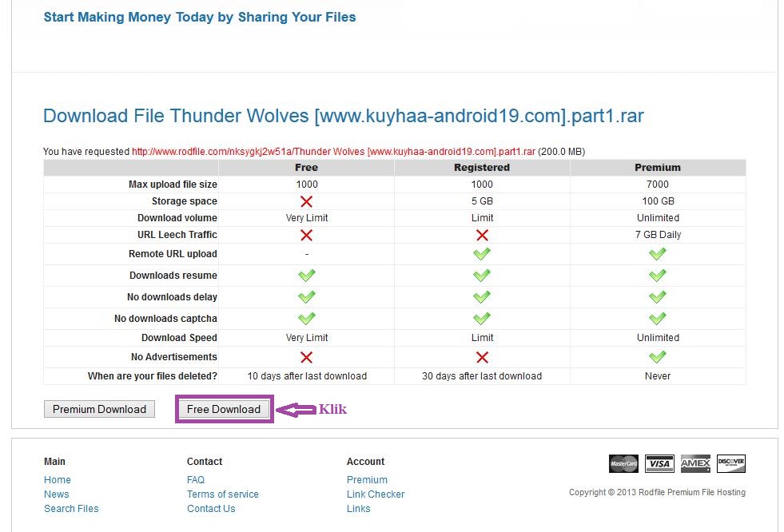Screen dimensions: 784x532
Task: Click red X for Free No Advertisements
Action: coord(307,357)
